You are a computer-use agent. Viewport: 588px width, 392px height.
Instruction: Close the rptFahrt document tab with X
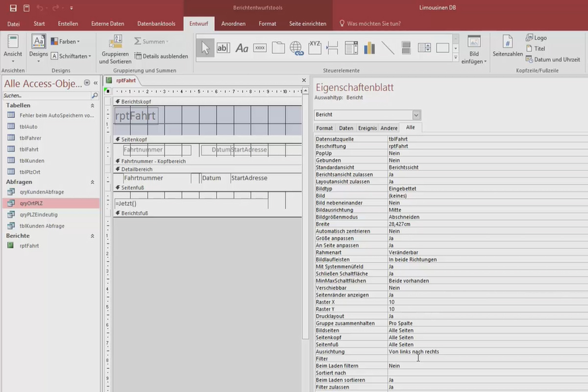304,80
